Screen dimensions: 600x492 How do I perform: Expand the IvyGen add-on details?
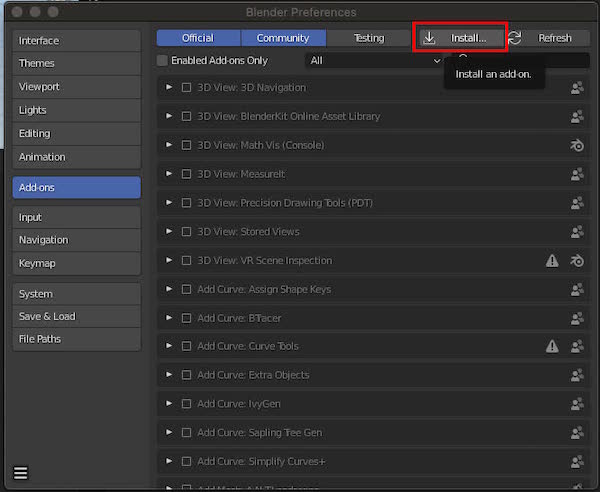(x=169, y=404)
